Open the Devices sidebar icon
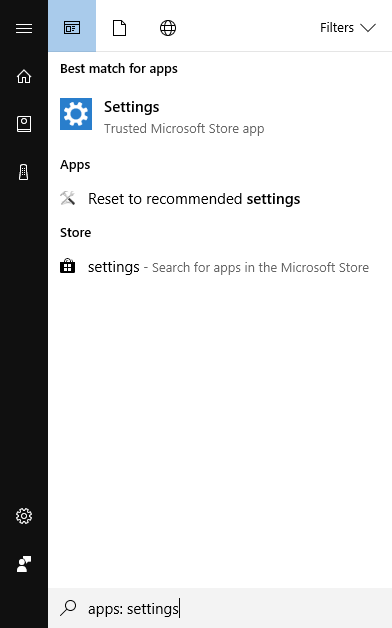The height and width of the screenshot is (628, 392). tap(24, 172)
